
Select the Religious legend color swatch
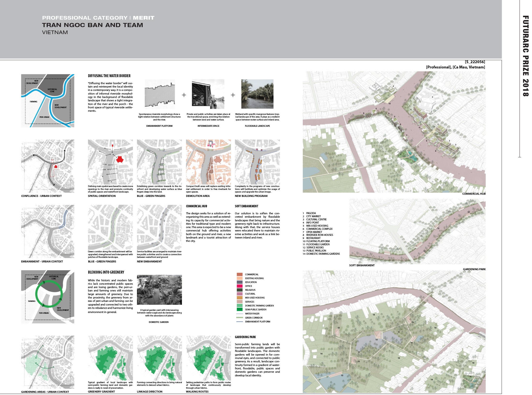239,290
